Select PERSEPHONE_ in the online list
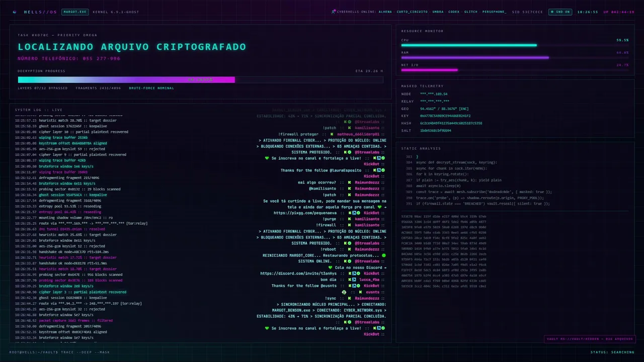The width and height of the screenshot is (644, 362). click(495, 12)
